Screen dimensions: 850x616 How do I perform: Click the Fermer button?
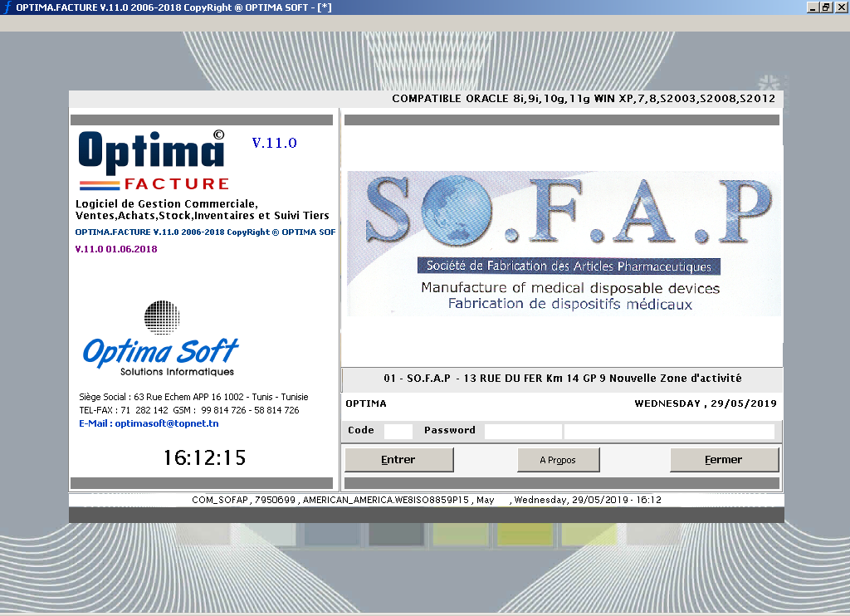[724, 460]
